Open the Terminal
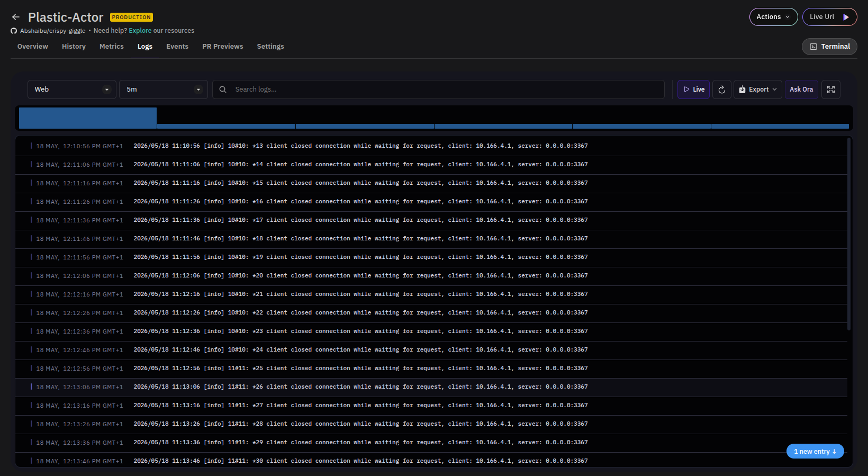This screenshot has height=476, width=868. coord(829,47)
